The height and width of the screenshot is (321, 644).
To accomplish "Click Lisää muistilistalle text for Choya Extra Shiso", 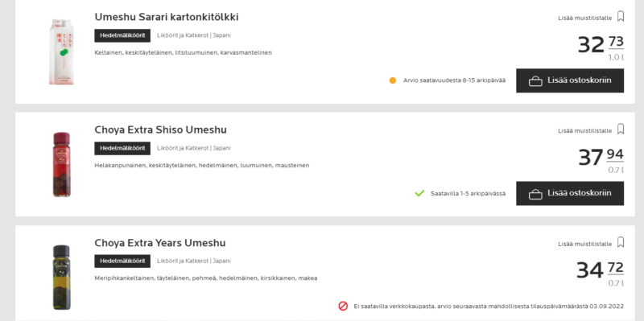I will (585, 131).
